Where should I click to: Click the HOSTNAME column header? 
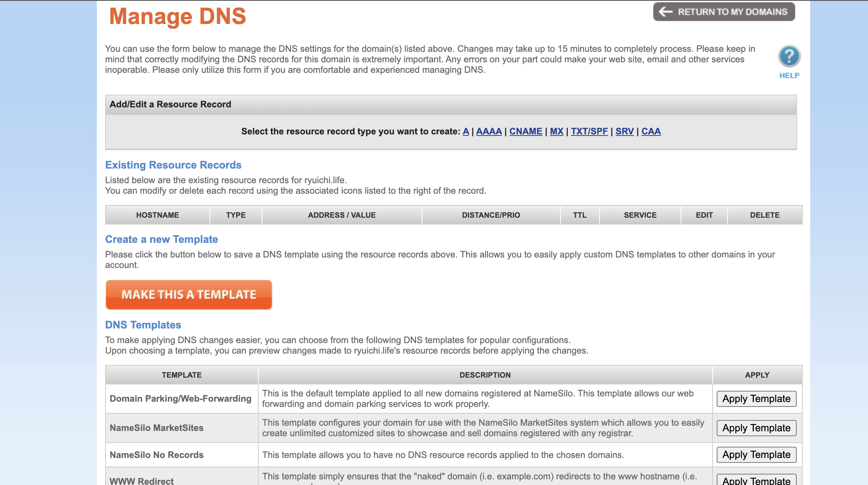point(157,215)
